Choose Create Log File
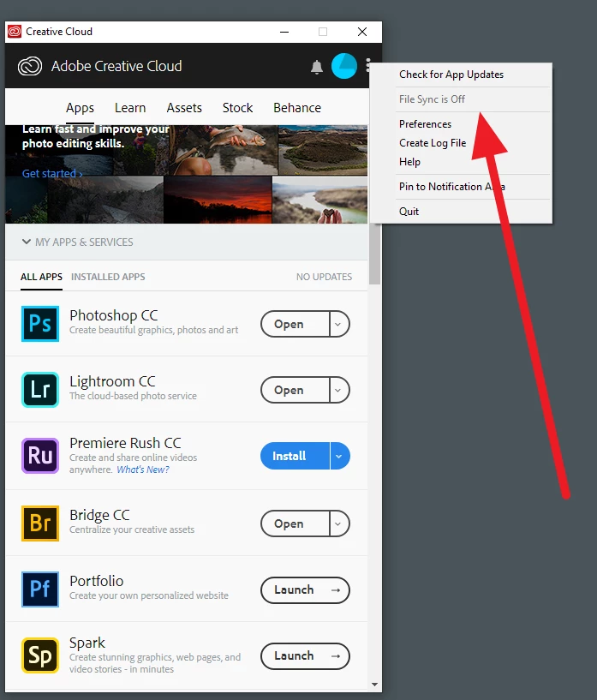 [461, 143]
